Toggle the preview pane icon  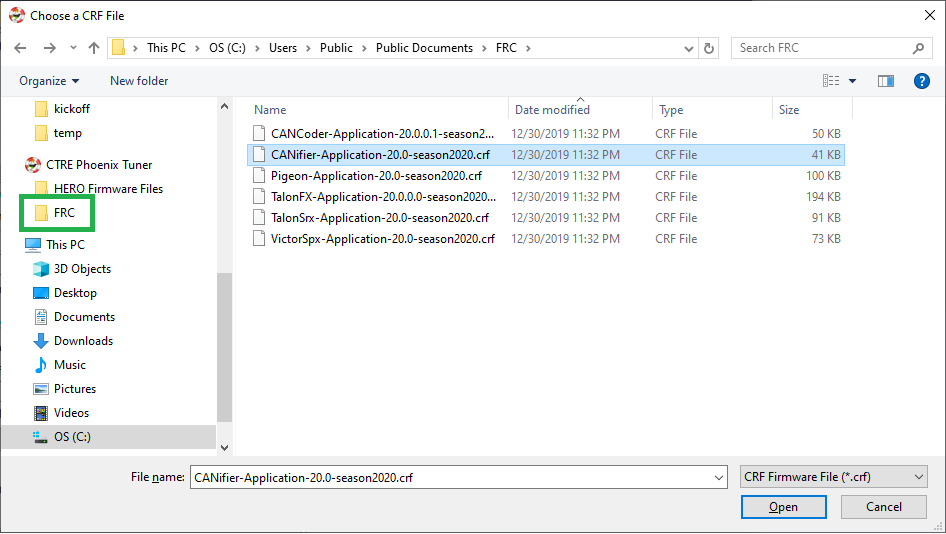[x=885, y=81]
